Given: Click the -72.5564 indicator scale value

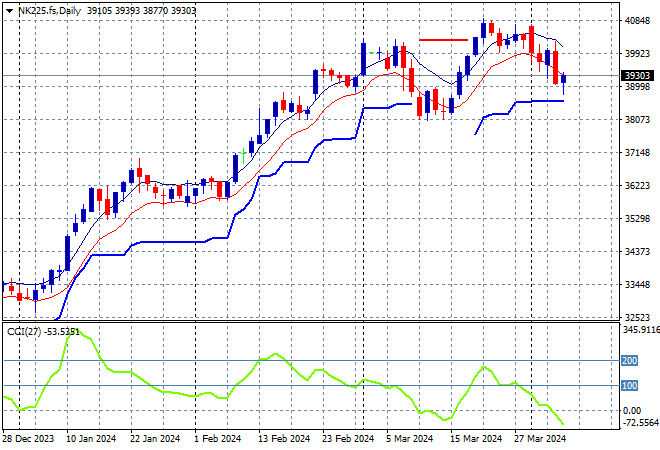Looking at the screenshot, I should click(x=641, y=422).
